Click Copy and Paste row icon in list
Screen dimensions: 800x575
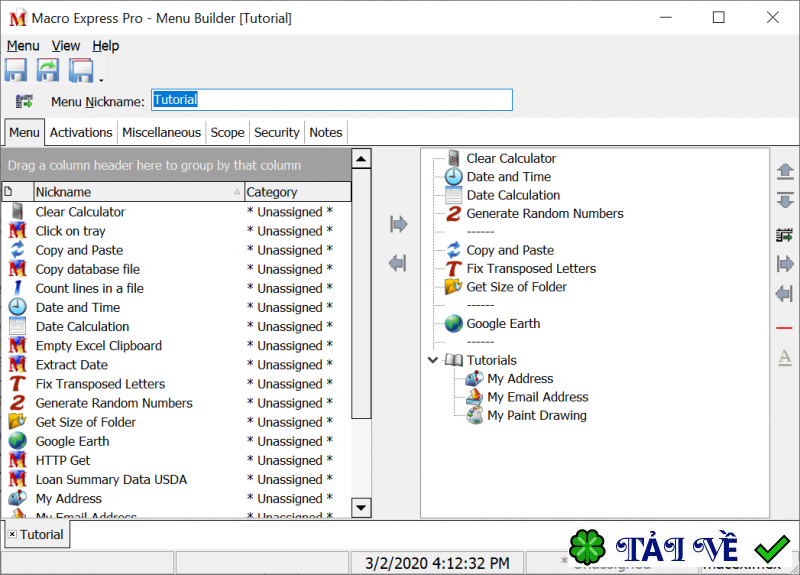(x=17, y=249)
